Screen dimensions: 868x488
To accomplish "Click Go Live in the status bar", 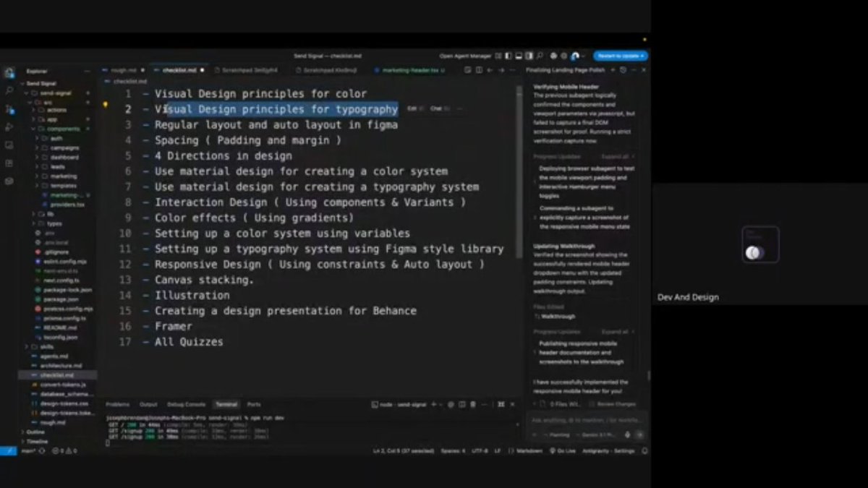I will click(563, 450).
